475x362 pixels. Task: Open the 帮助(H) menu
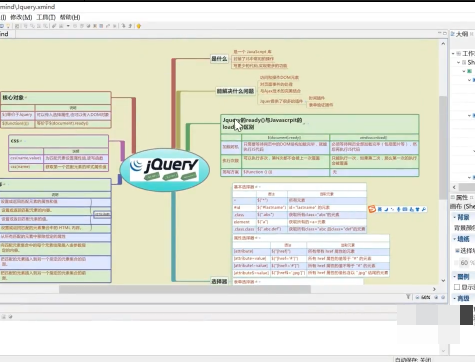(x=70, y=17)
